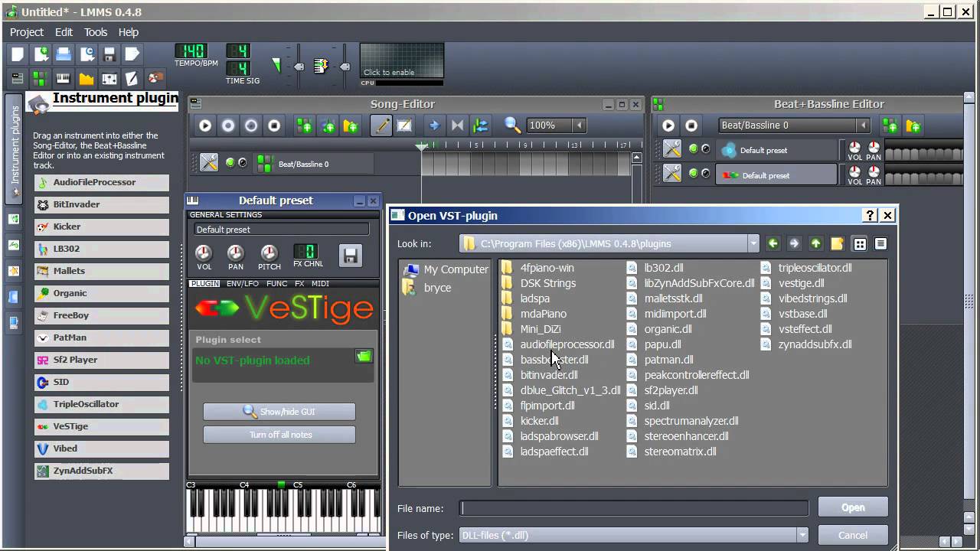Open the 100% zoom dropdown in Song-Editor

(580, 126)
